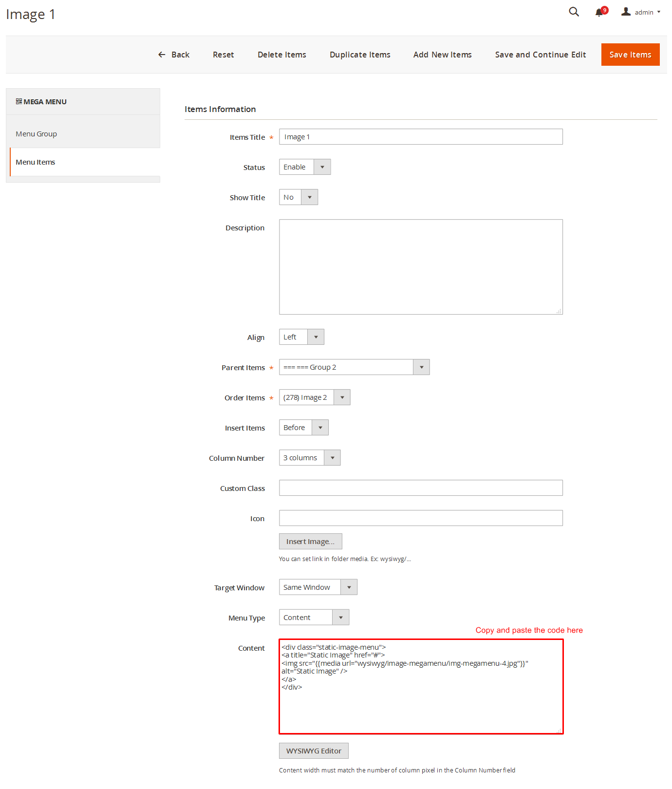Open the notifications bell icon
The image size is (672, 789).
coord(599,13)
